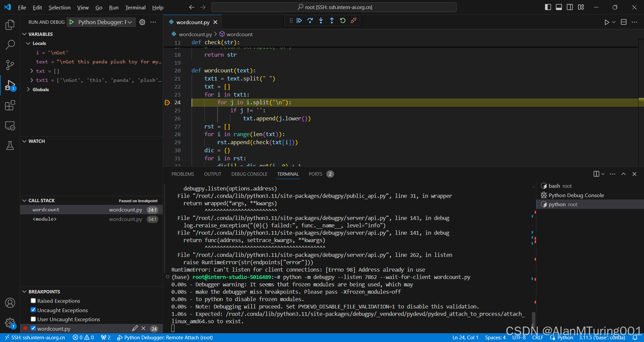Expand the txt1 variable in Locals

[x=32, y=80]
